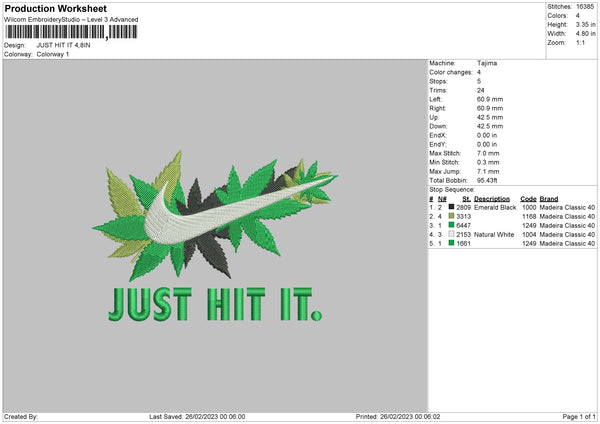This screenshot has width=600, height=424.
Task: Click the Production Worksheet heading
Action: click(x=55, y=8)
